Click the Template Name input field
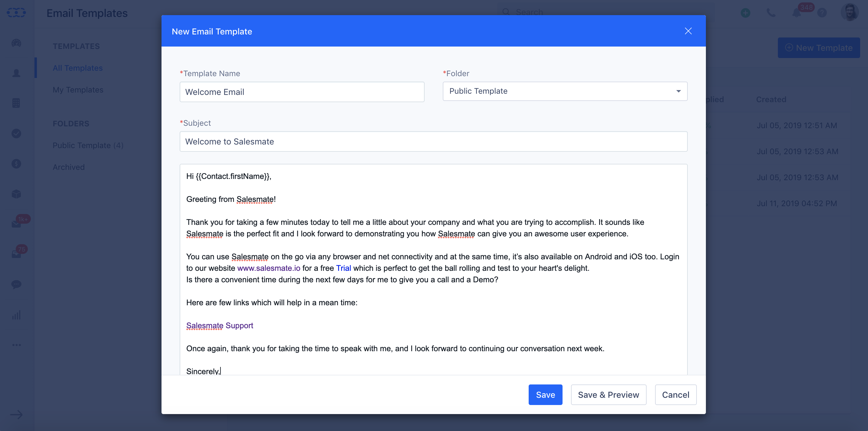 point(302,91)
